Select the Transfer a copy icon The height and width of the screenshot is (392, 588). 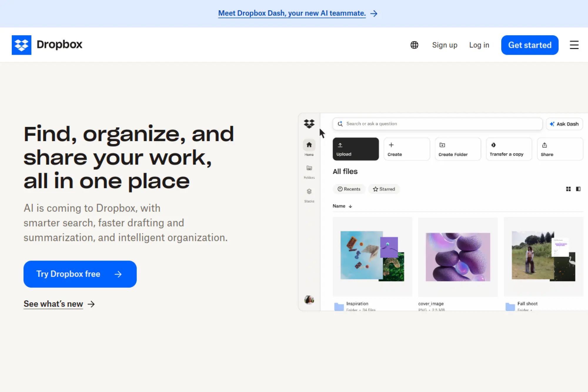pos(493,145)
